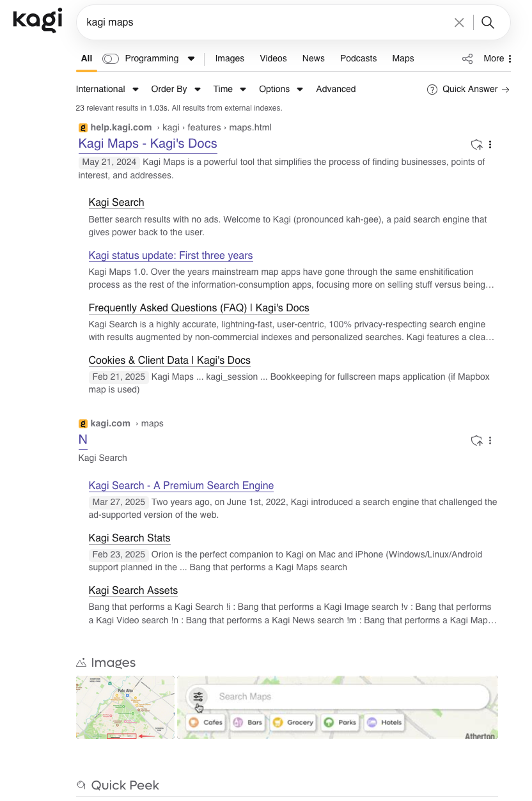Open the Palo Alto map image thumbnail
Viewport: 532px width, 801px height.
click(x=125, y=707)
